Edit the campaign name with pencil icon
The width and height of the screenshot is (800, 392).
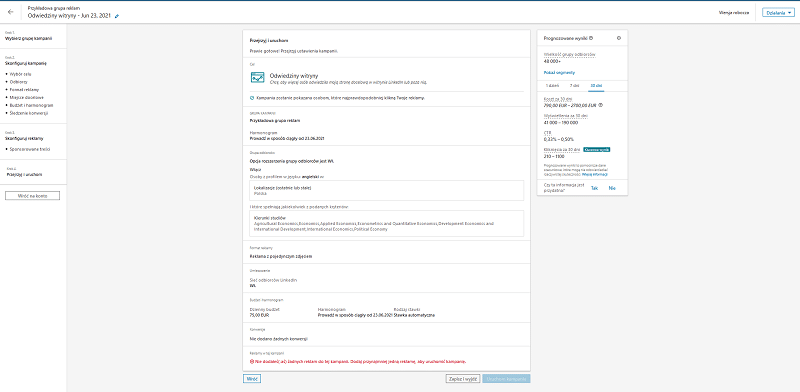coord(117,16)
